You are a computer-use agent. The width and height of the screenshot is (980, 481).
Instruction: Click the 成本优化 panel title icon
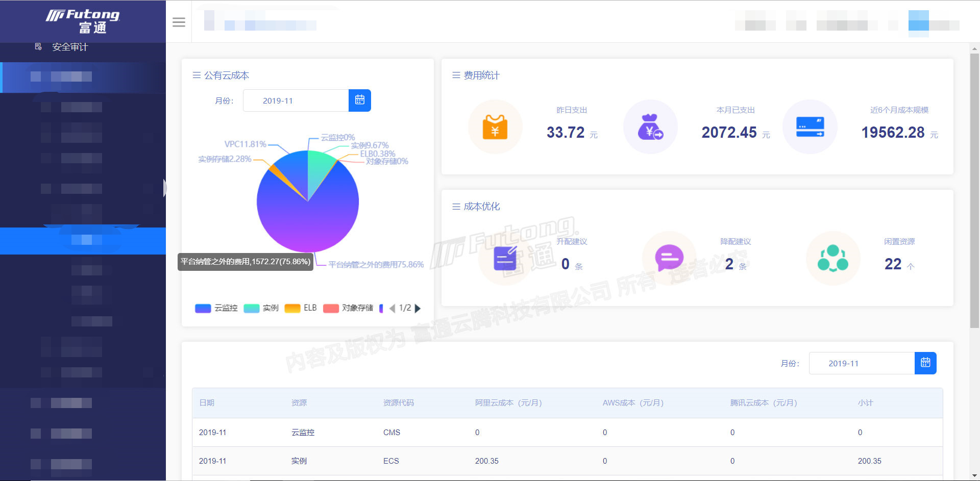pyautogui.click(x=456, y=207)
